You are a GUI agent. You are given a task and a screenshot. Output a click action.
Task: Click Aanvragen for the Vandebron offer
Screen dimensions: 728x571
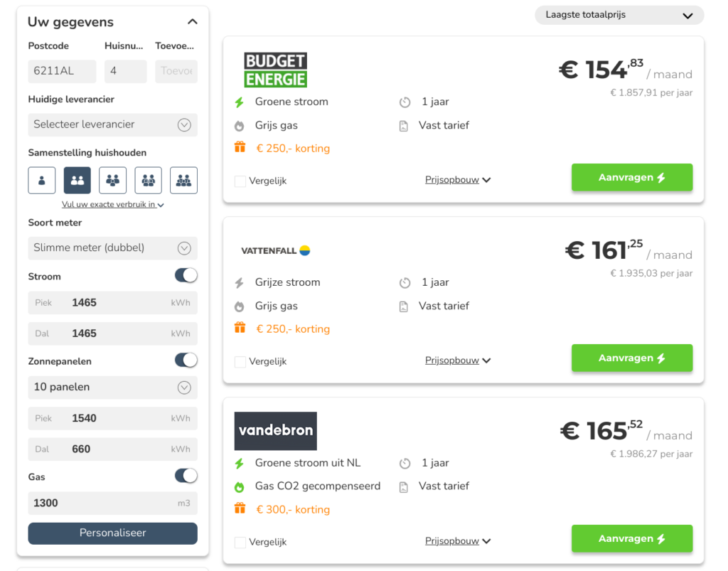631,539
